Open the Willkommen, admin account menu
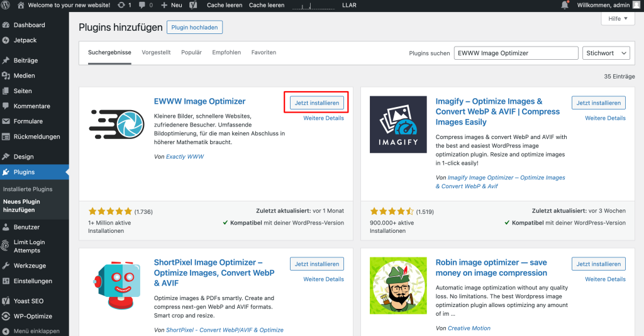Viewport: 644px width, 336px height. point(608,5)
